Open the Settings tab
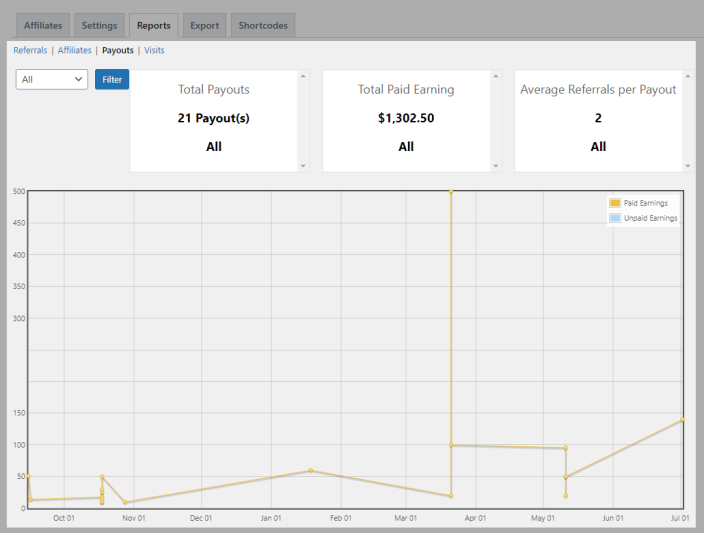The height and width of the screenshot is (533, 704). [x=99, y=25]
